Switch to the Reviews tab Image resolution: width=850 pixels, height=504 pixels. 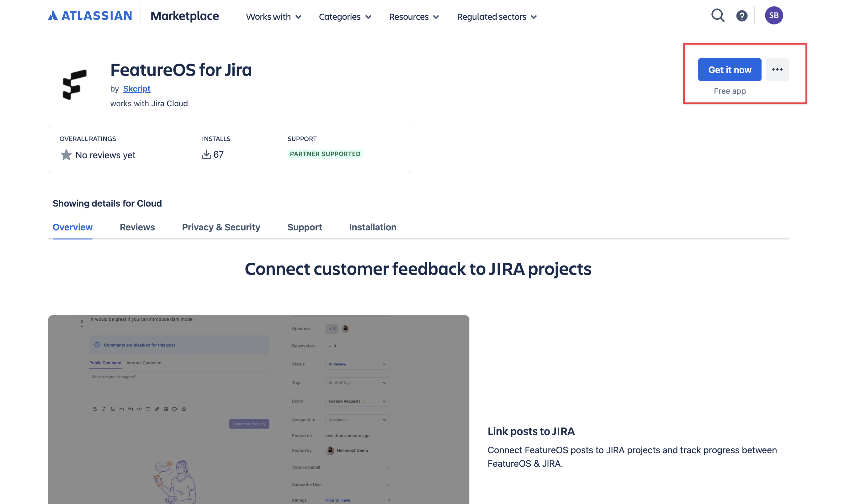137,227
